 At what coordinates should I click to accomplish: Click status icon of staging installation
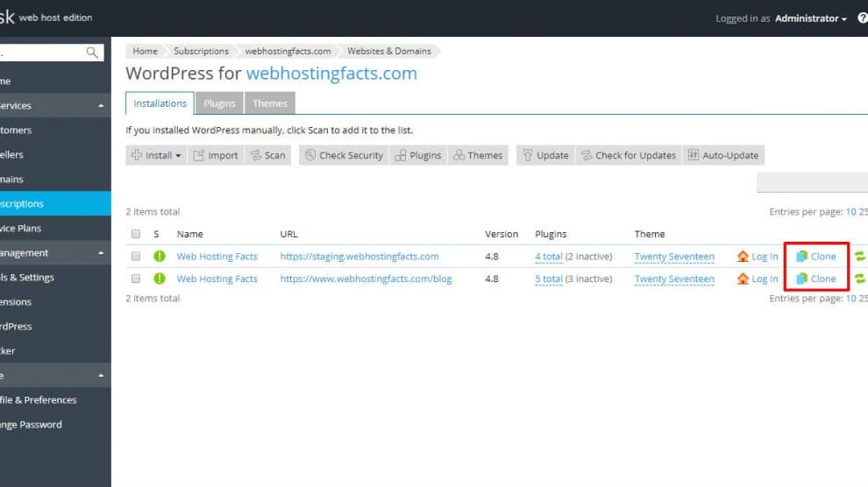[x=160, y=256]
